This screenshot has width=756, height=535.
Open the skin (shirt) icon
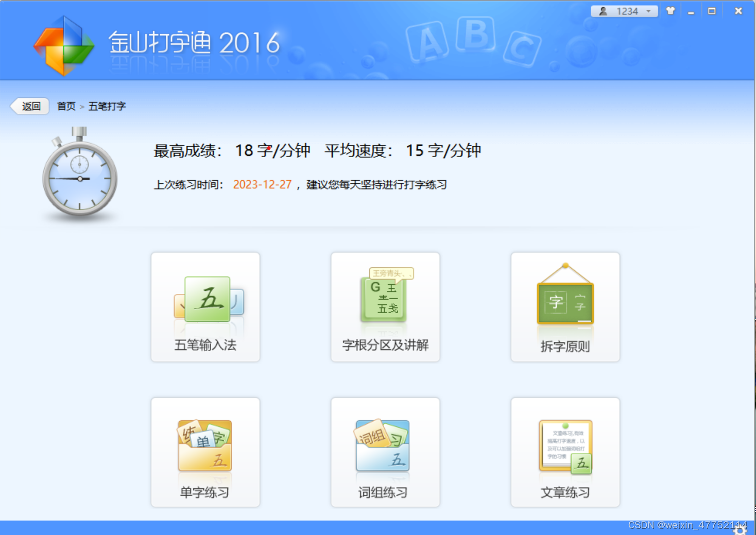click(x=670, y=11)
